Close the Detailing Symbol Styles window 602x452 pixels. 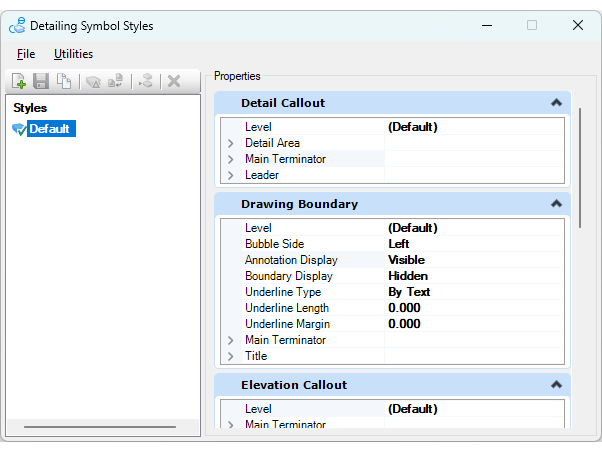click(x=577, y=26)
